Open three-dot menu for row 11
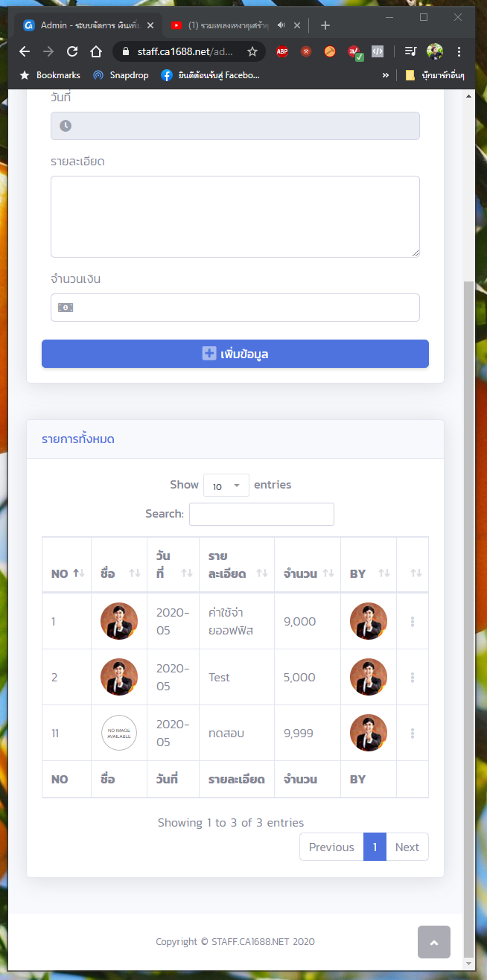Screen dimensions: 487x980 [413, 733]
